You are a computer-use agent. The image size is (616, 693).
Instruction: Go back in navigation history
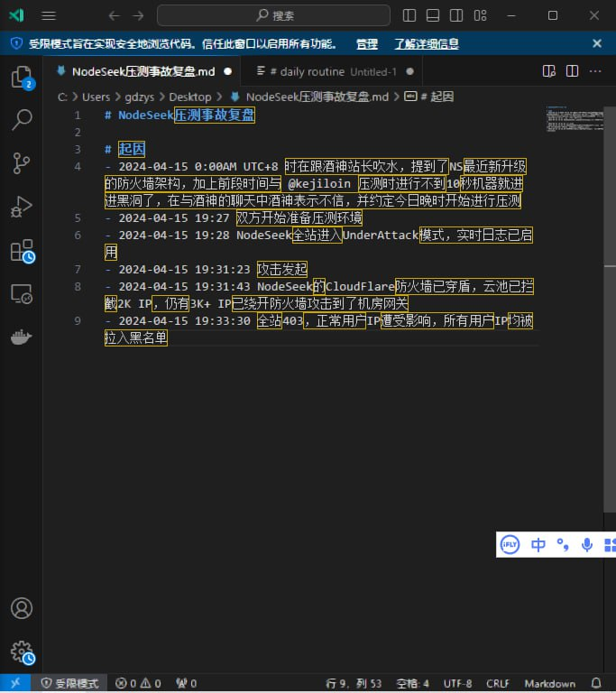tap(114, 16)
